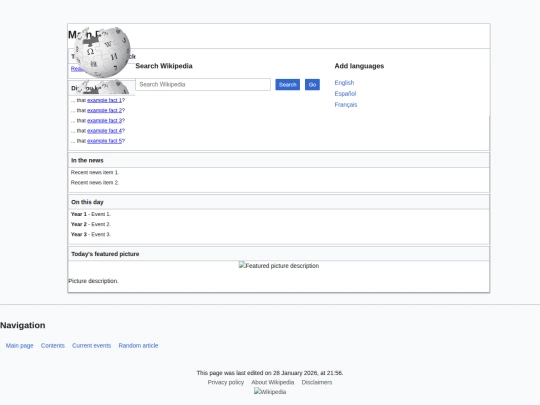The image size is (540, 405).
Task: Open the example fact 4 link
Action: 104,131
